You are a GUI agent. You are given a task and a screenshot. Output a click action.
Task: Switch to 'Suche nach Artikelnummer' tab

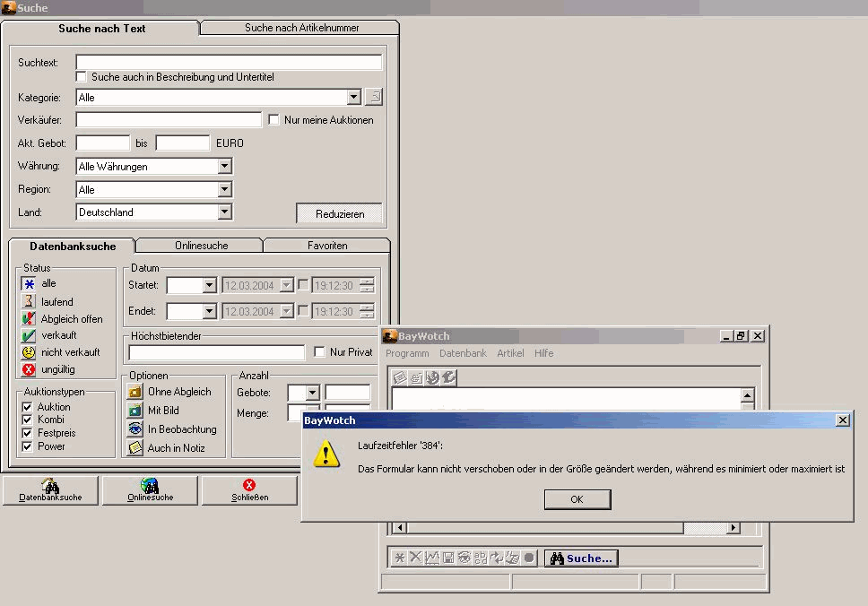pos(301,28)
